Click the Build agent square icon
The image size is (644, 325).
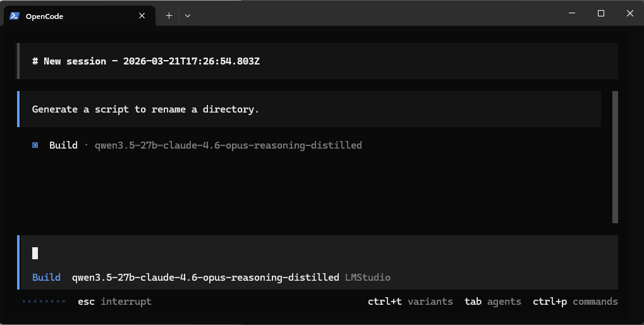35,145
